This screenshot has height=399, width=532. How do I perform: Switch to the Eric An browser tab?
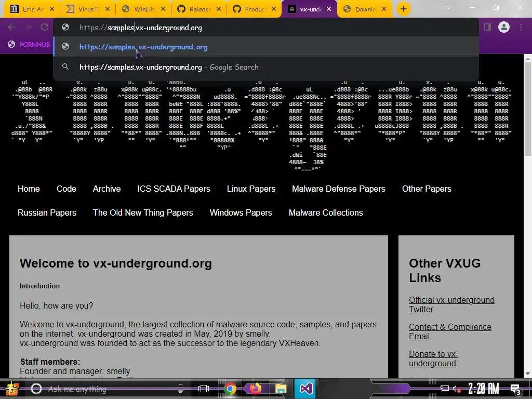pyautogui.click(x=27, y=9)
